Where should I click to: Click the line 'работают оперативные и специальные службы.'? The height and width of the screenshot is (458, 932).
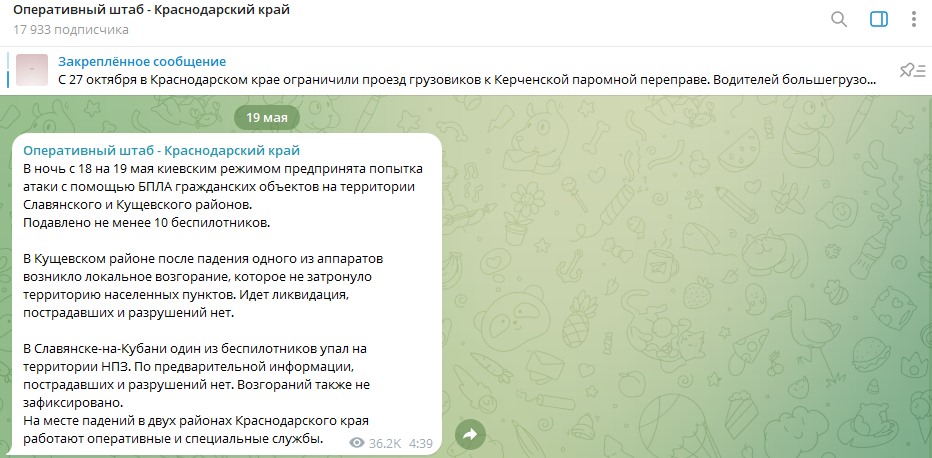pos(173,439)
